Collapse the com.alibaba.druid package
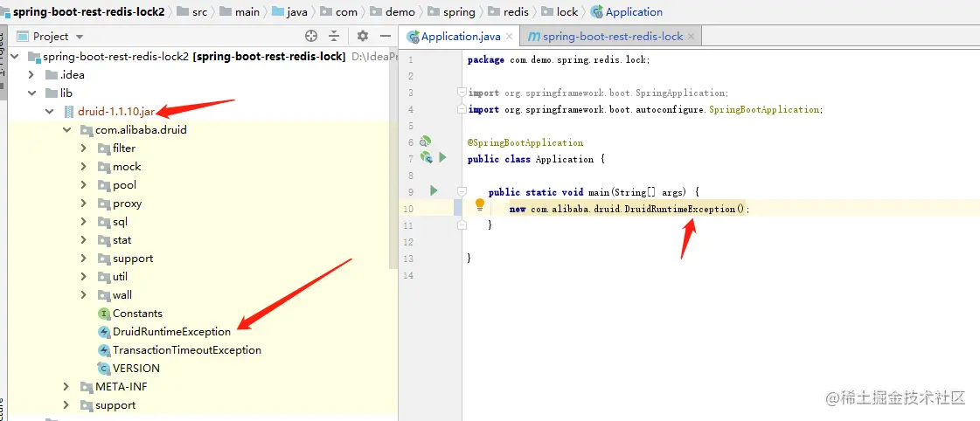The width and height of the screenshot is (980, 421). click(x=66, y=130)
